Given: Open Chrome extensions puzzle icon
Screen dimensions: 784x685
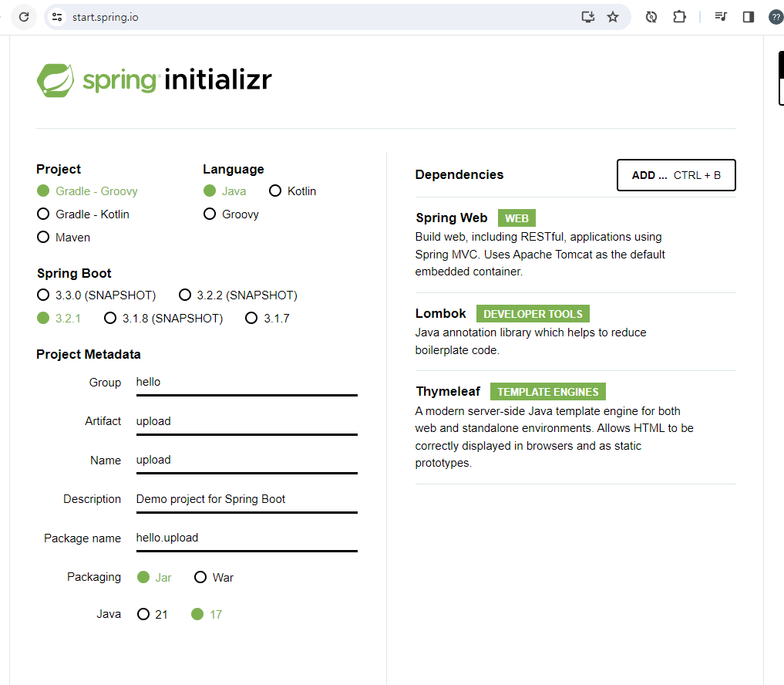Looking at the screenshot, I should [x=679, y=17].
